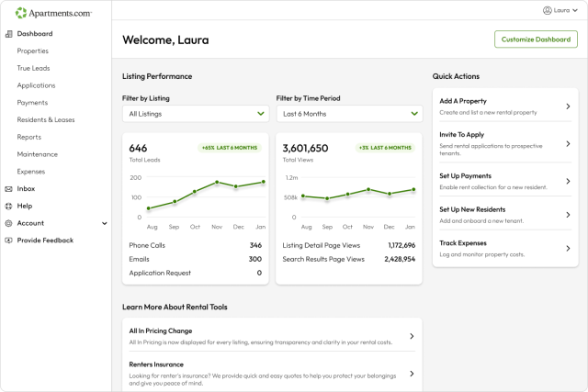
Task: Click the Apartments.com logo
Action: coord(53,13)
